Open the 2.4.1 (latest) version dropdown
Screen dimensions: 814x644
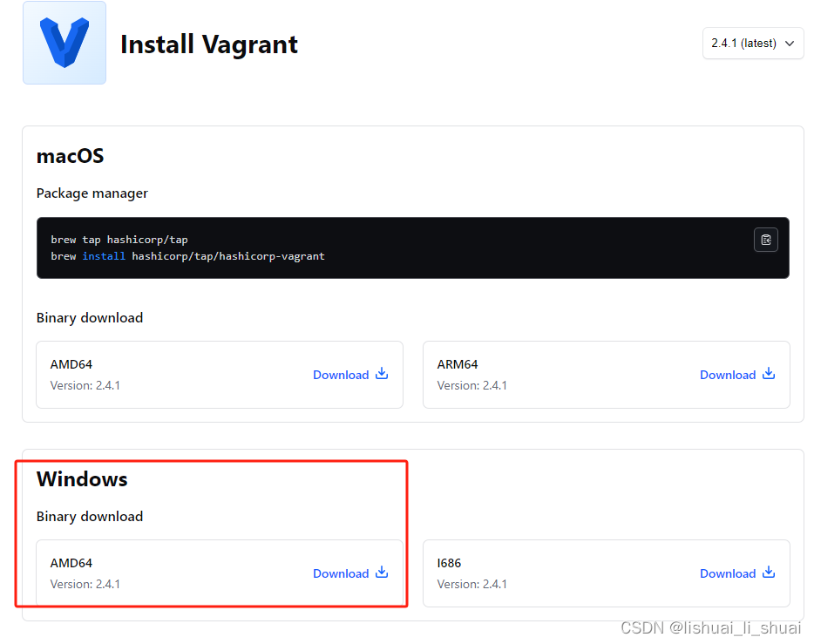(x=752, y=43)
